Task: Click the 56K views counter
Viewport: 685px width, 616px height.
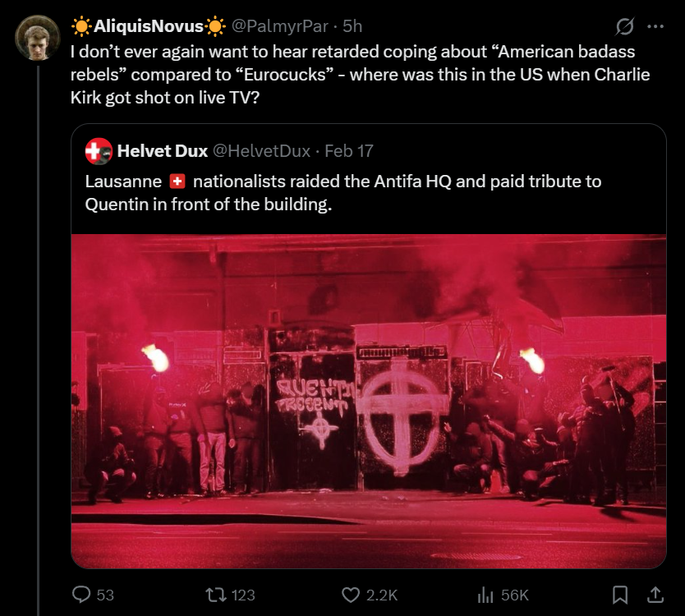Action: point(513,595)
